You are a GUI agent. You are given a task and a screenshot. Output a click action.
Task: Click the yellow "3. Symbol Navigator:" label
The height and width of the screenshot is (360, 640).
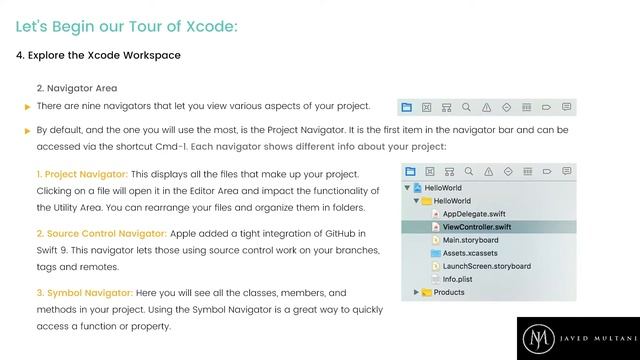pyautogui.click(x=84, y=293)
